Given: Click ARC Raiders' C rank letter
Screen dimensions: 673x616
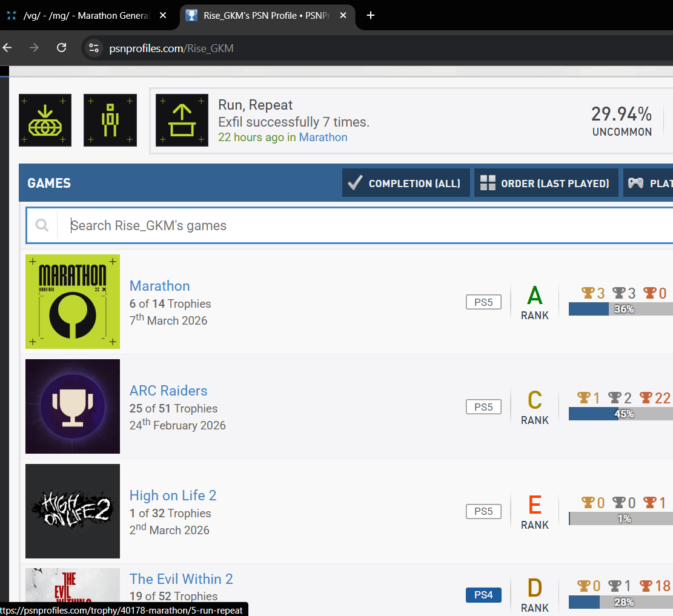Looking at the screenshot, I should click(535, 400).
